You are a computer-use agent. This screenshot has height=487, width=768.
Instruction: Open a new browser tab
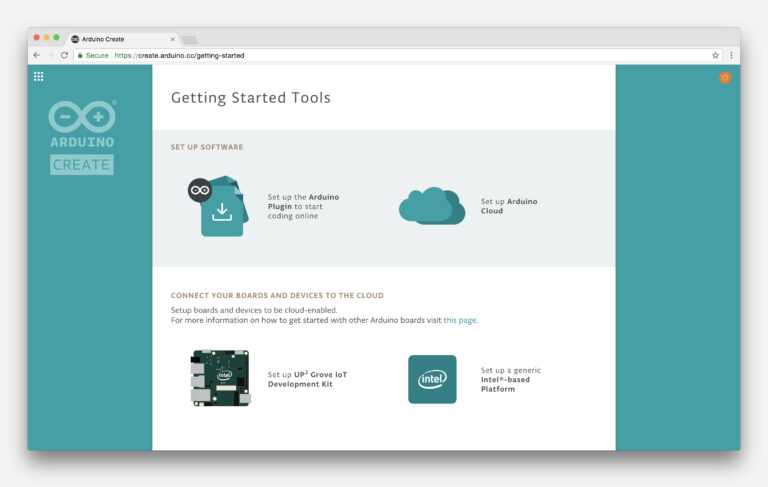click(189, 39)
